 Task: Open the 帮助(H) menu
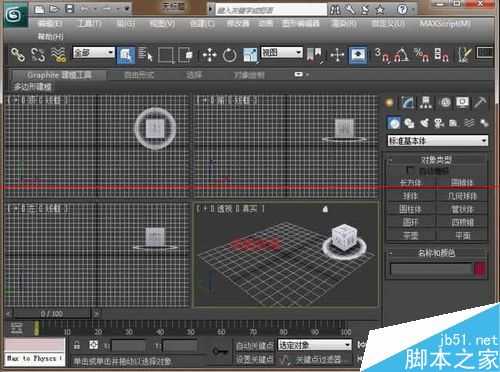coord(50,36)
